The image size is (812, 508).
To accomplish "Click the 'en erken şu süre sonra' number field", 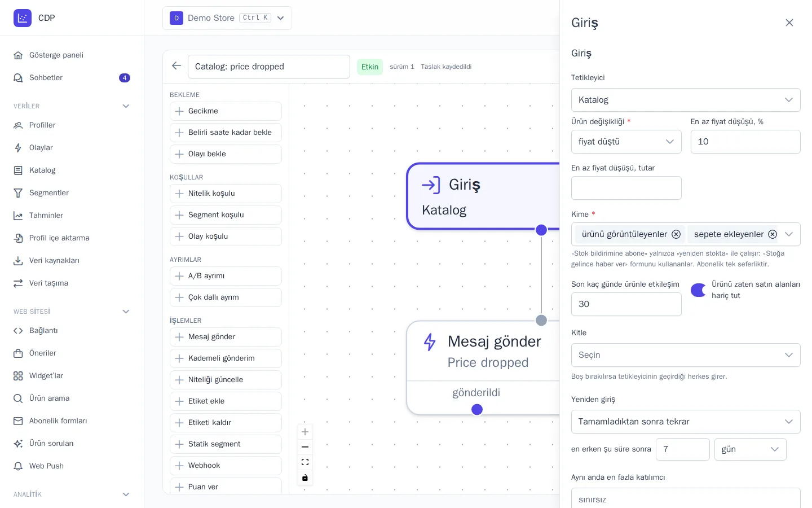I will tap(682, 449).
